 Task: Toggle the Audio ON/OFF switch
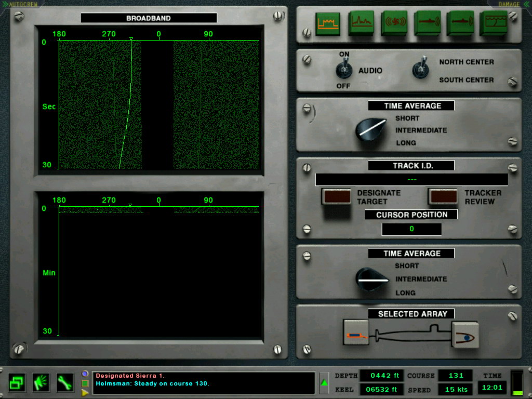344,69
